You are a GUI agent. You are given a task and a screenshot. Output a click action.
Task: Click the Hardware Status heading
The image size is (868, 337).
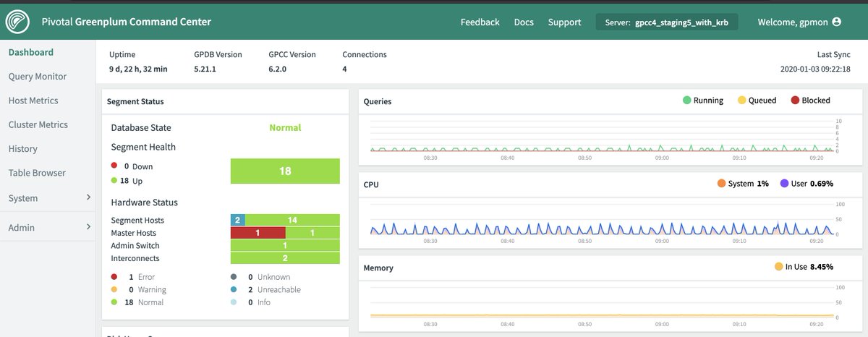tap(145, 202)
